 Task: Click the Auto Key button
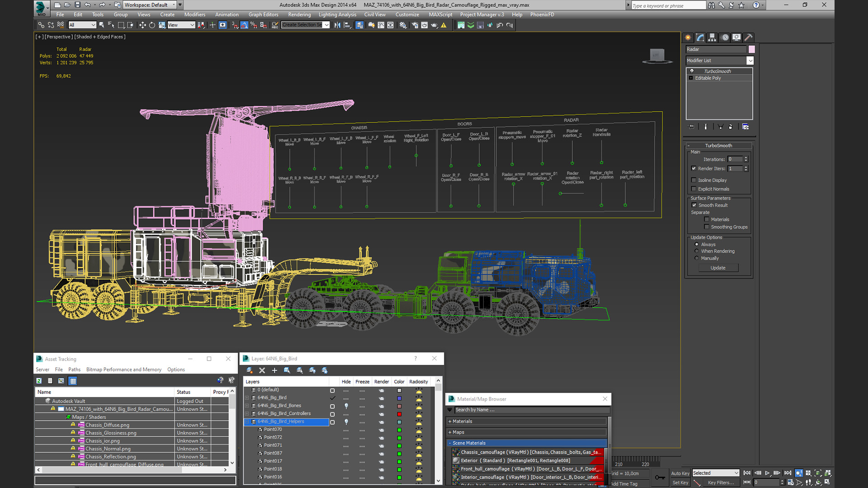(680, 473)
